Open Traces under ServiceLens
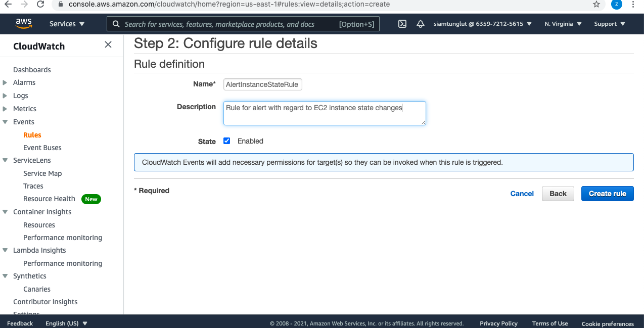 [x=33, y=186]
